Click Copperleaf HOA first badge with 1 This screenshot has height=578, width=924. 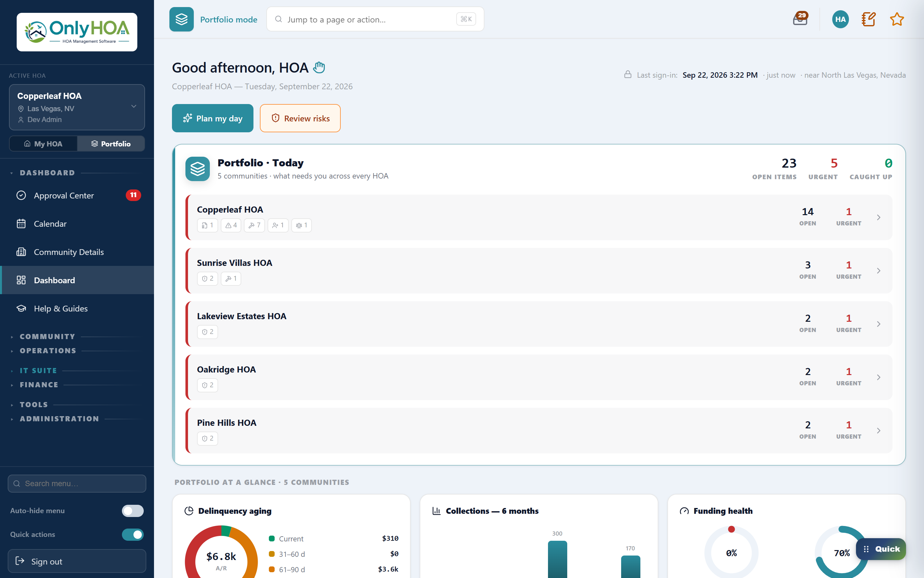(207, 225)
